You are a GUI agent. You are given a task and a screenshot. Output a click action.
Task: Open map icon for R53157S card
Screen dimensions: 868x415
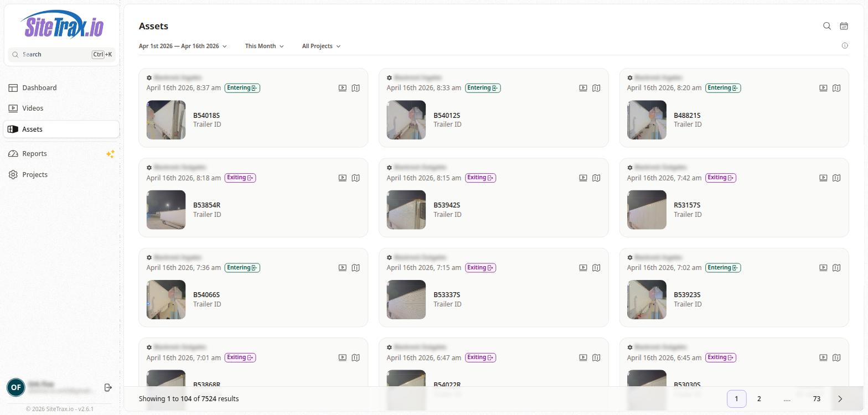pyautogui.click(x=836, y=178)
